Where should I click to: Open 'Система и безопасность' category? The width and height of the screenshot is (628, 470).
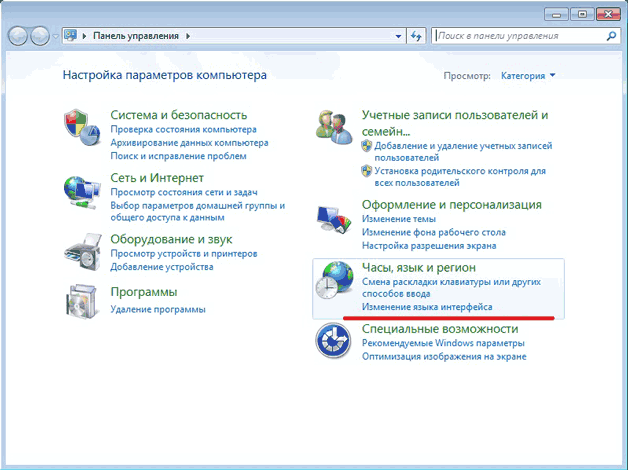click(179, 115)
